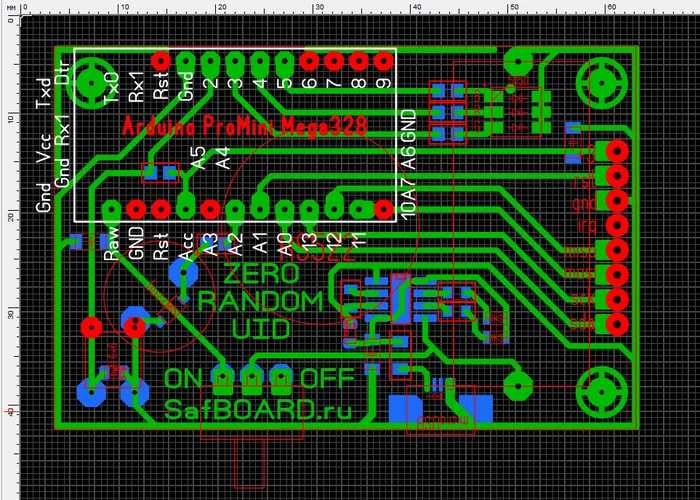
Task: Click the white "Acc" pin label
Action: pos(186,246)
